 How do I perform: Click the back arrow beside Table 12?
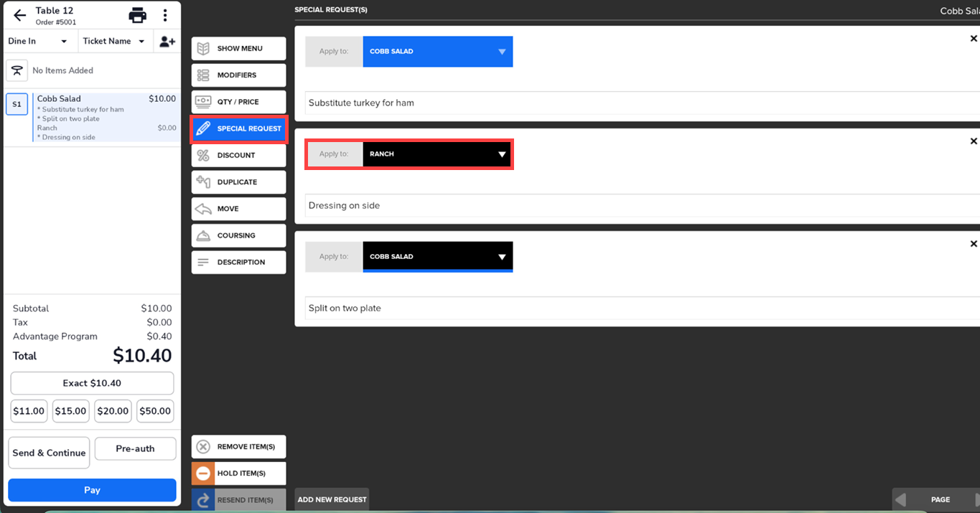tap(19, 15)
